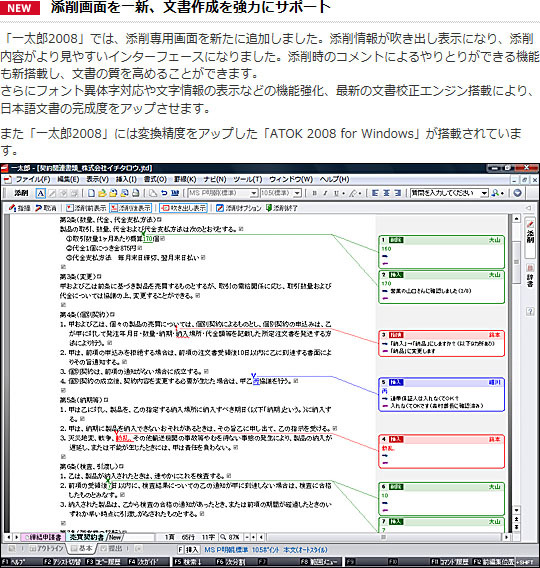540x568 pixels.
Task: Open 添削オプション revision options
Action: point(238,208)
